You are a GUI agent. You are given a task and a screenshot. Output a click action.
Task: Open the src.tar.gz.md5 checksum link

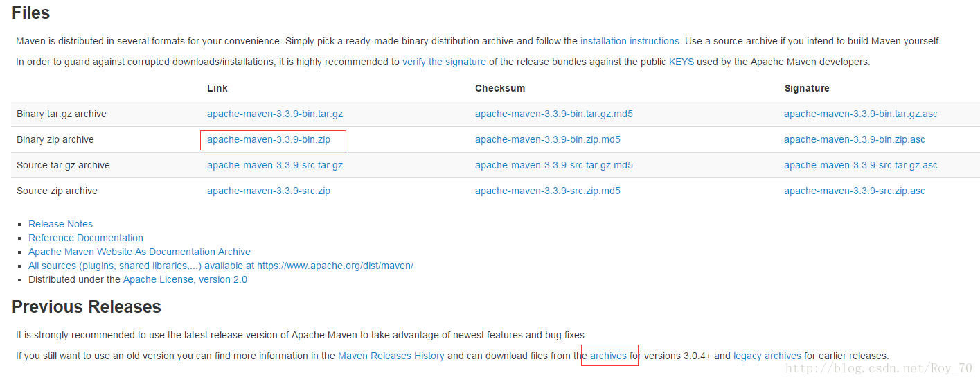coord(553,165)
